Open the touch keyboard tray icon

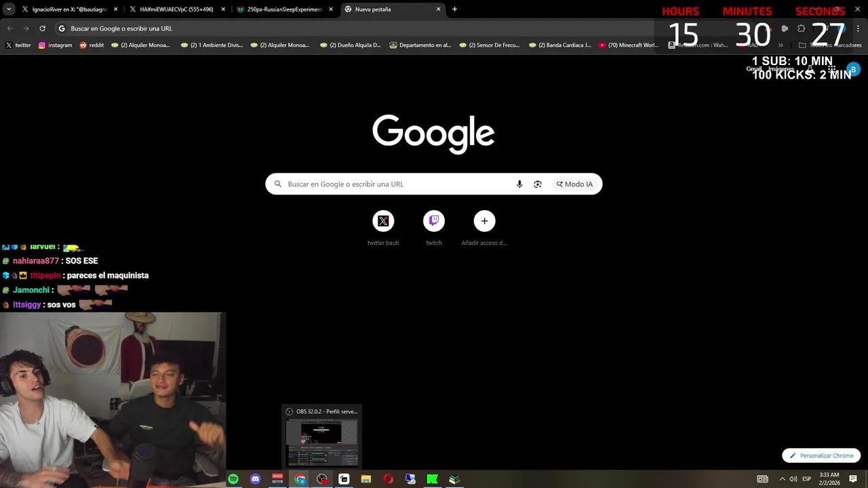tap(763, 479)
